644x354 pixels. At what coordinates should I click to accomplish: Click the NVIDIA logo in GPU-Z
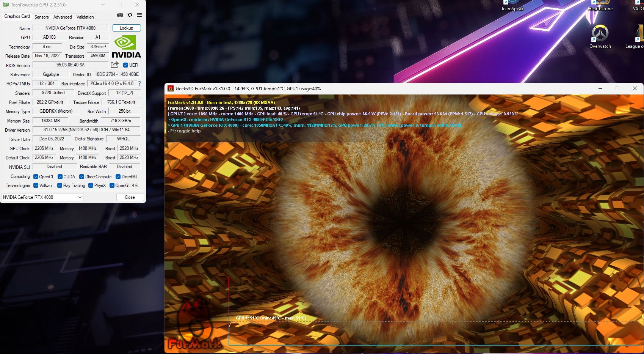[x=127, y=47]
